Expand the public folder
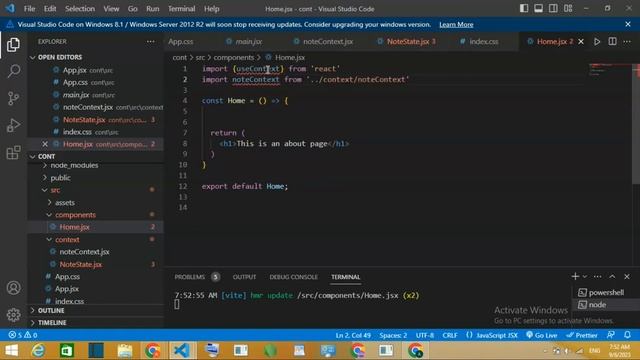 tap(60, 178)
